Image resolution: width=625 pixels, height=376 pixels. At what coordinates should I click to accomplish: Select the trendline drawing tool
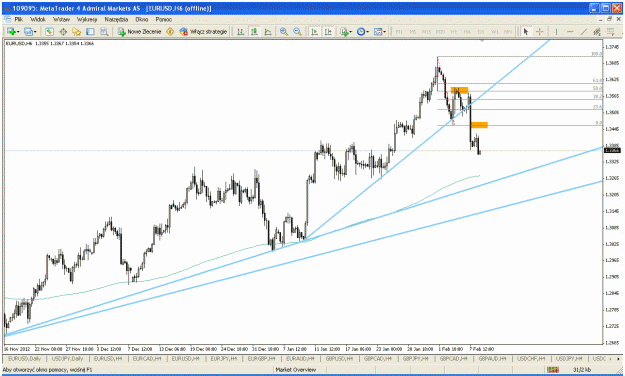[584, 31]
